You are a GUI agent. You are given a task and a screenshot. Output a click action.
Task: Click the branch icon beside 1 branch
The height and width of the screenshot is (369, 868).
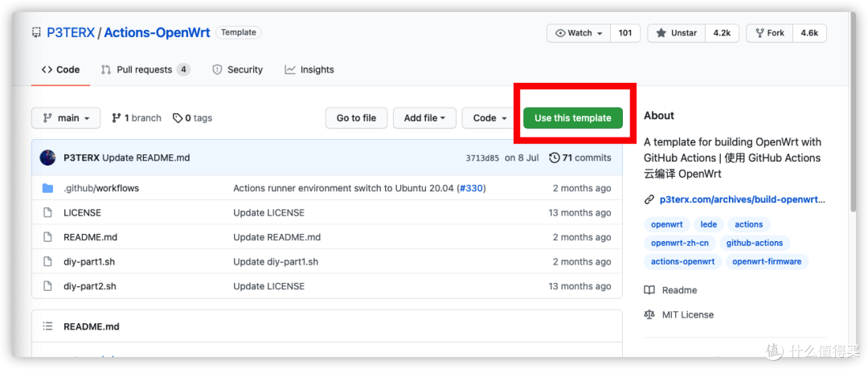tap(117, 118)
